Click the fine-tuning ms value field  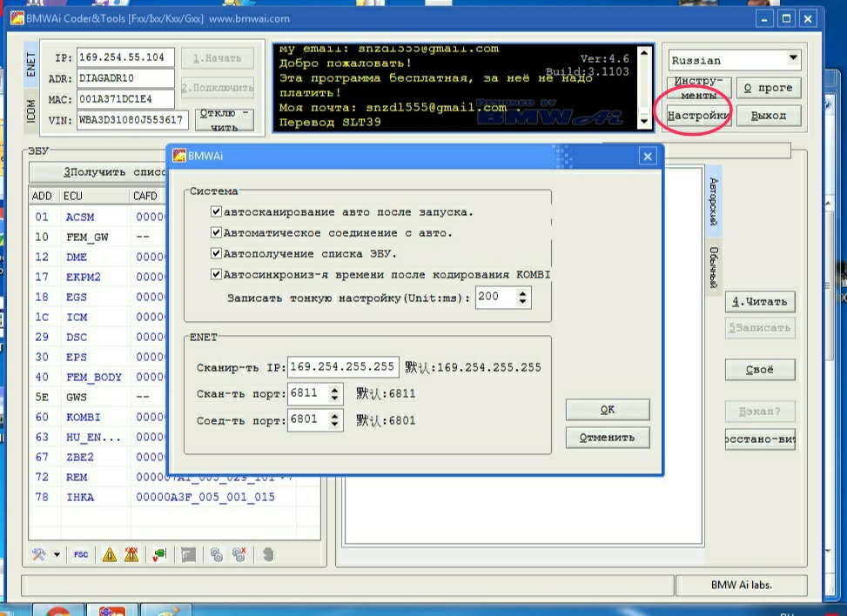[x=496, y=297]
